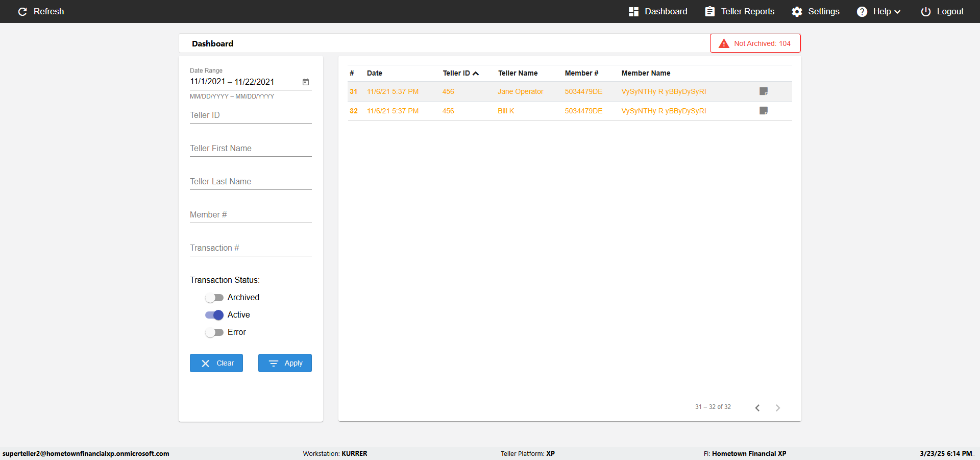Enable the Error status toggle
The height and width of the screenshot is (460, 980).
(214, 332)
